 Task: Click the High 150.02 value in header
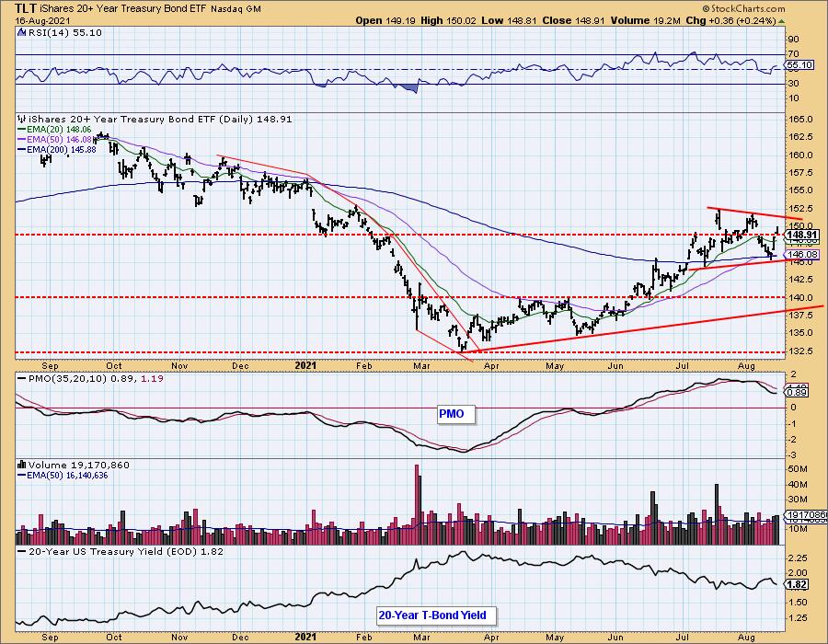coord(448,20)
